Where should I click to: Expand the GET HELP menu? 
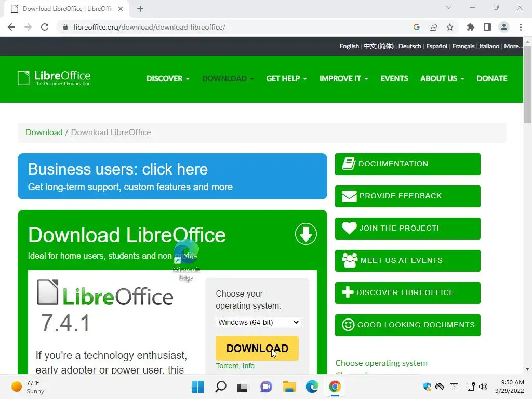(287, 78)
